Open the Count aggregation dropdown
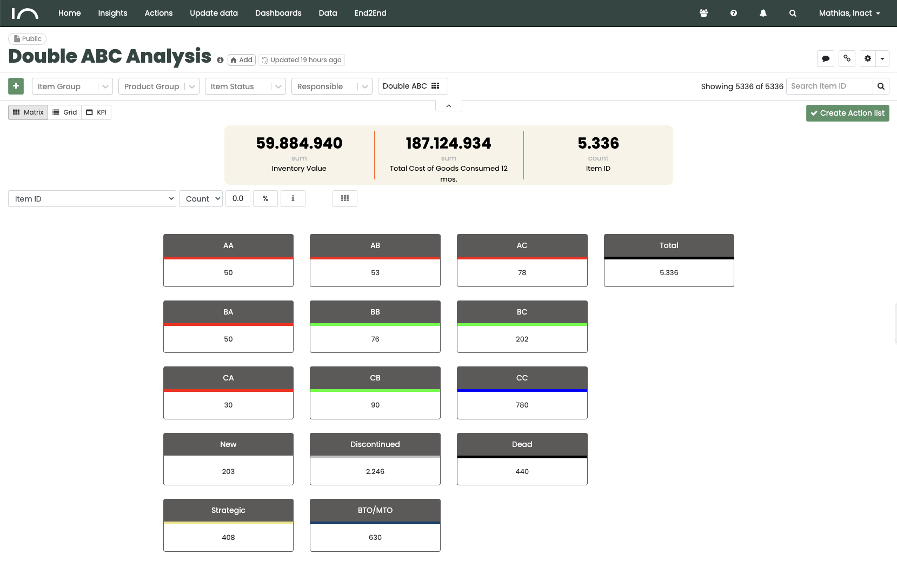Screen dimensions: 897x588 201,198
